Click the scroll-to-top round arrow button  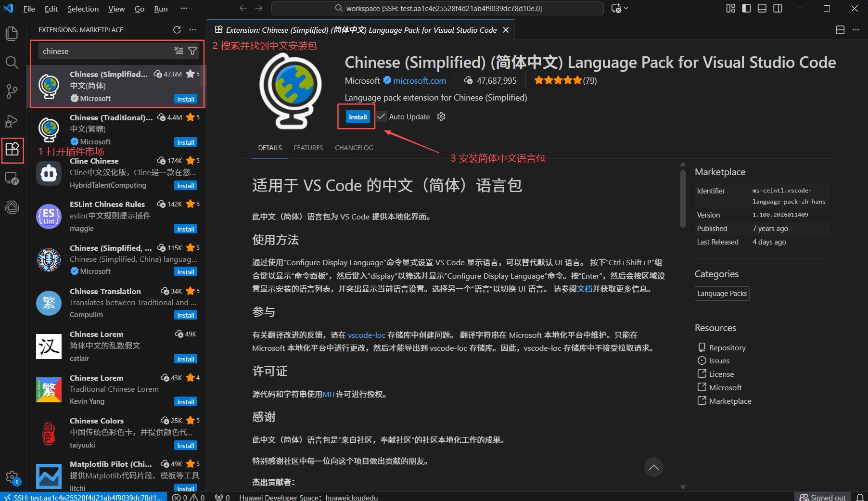[x=653, y=467]
